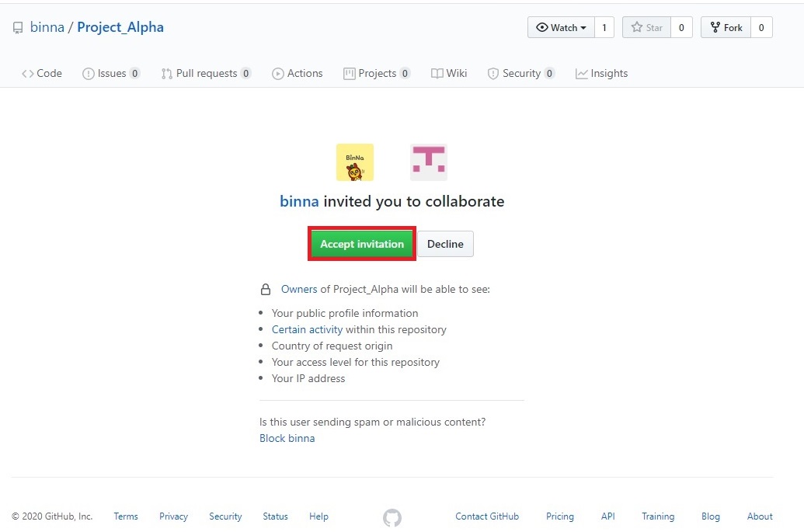Open the Training footer link

(659, 516)
